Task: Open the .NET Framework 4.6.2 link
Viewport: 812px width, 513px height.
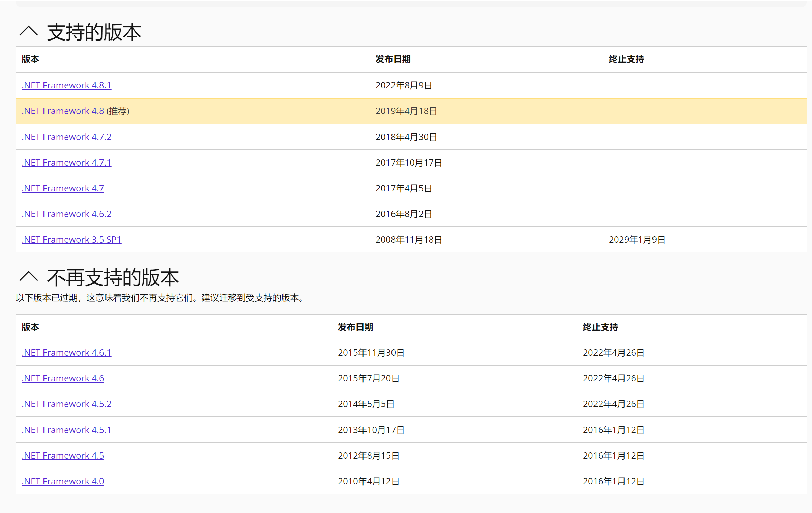Action: coord(66,214)
